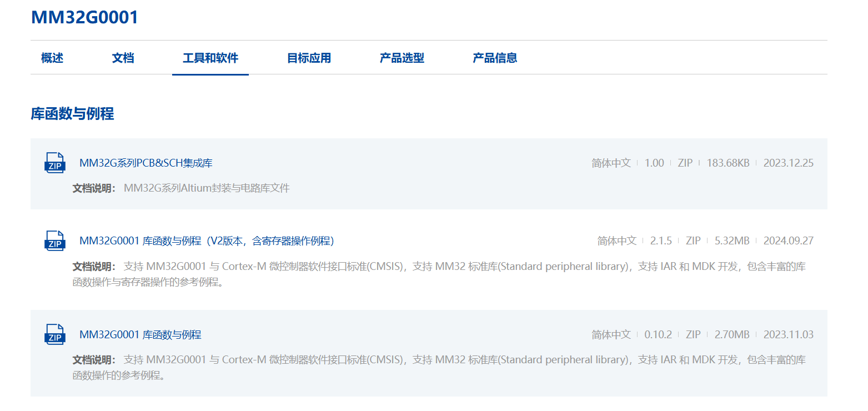The height and width of the screenshot is (411, 868).
Task: Click 文档说明 label under V2版本 entry
Action: pyautogui.click(x=94, y=267)
